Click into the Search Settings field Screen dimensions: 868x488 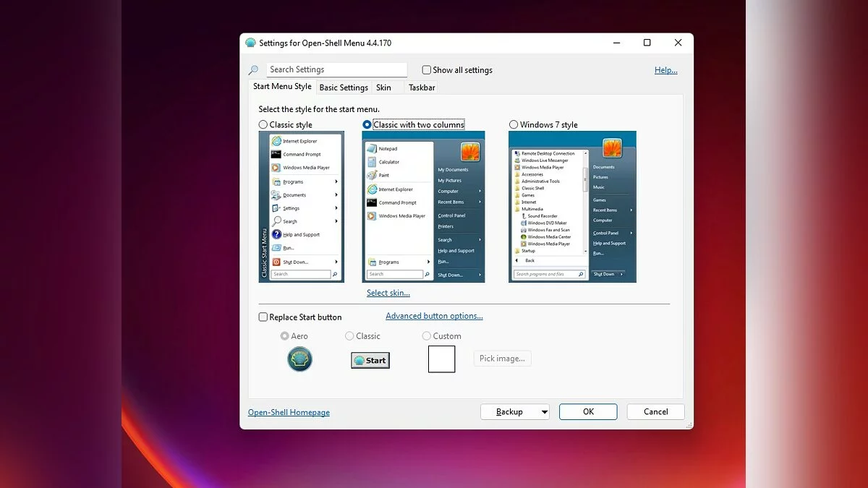coord(336,70)
